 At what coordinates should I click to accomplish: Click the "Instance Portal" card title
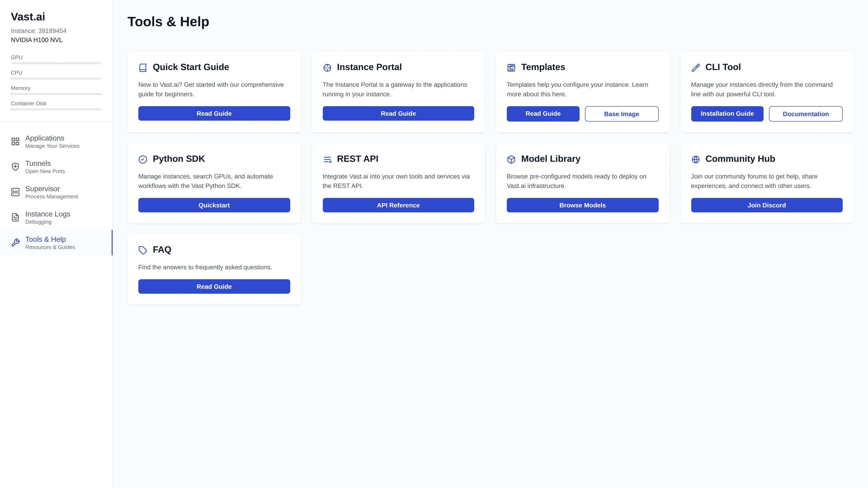(x=369, y=67)
